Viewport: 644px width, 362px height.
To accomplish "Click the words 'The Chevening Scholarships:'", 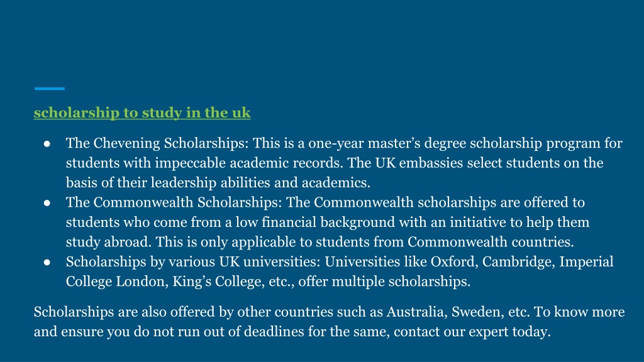I will point(157,143).
